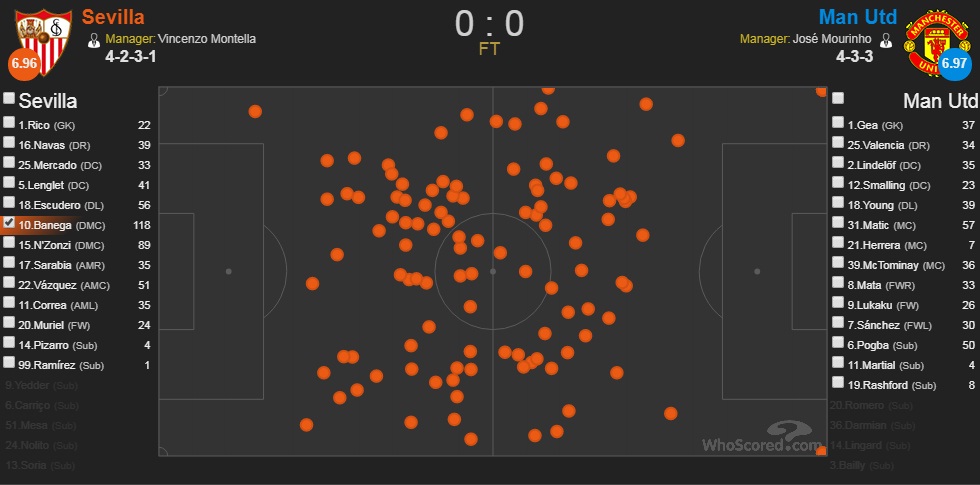Image resolution: width=980 pixels, height=485 pixels.
Task: Click the manager icon beside Vincenzo Montella
Action: pyautogui.click(x=94, y=40)
